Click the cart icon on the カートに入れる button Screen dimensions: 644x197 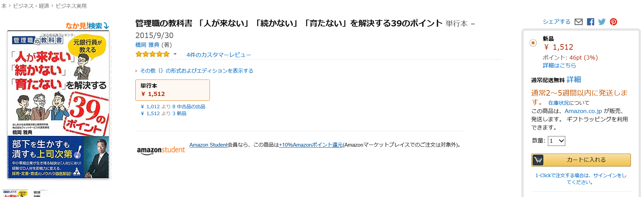coord(538,160)
